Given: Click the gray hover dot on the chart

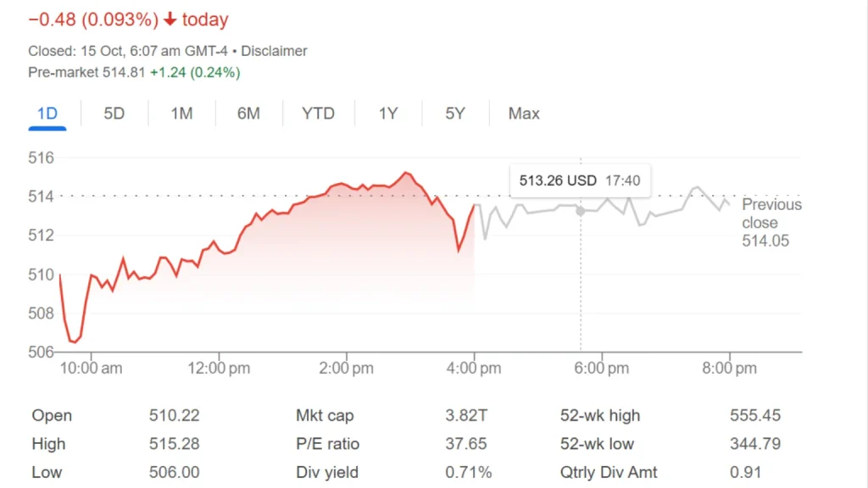Looking at the screenshot, I should pyautogui.click(x=581, y=210).
